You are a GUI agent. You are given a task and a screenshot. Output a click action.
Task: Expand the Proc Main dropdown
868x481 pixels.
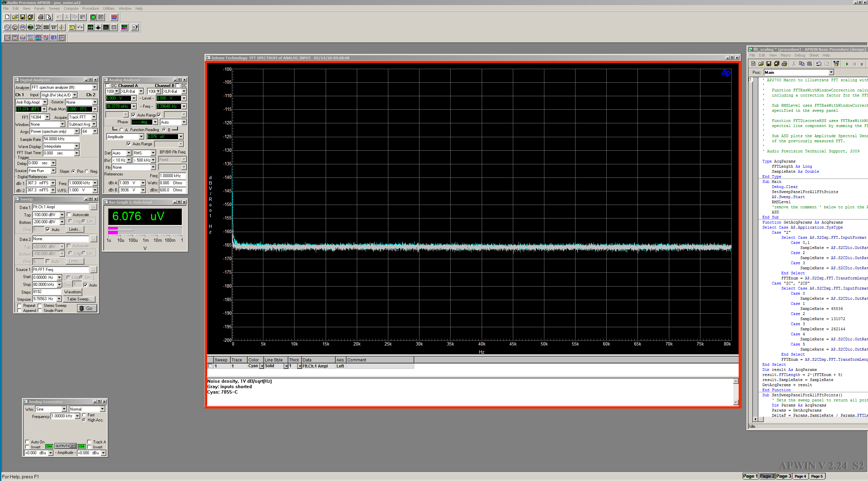click(x=831, y=72)
